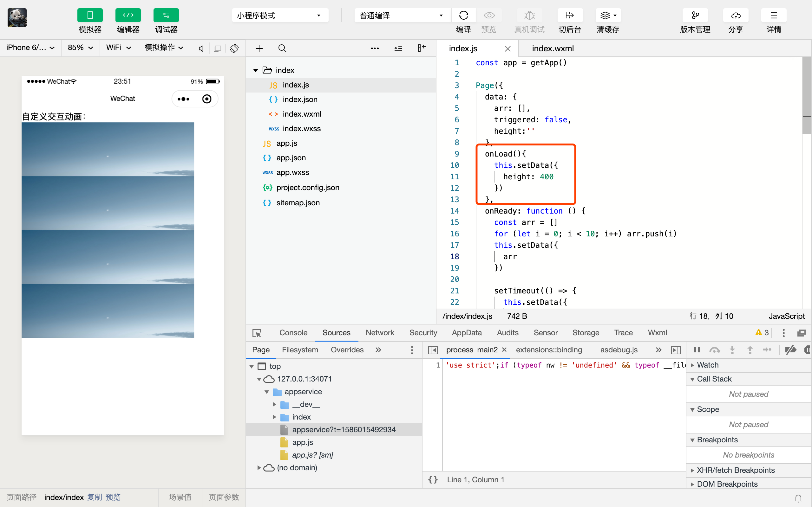Click format pretty print braces icon

433,479
